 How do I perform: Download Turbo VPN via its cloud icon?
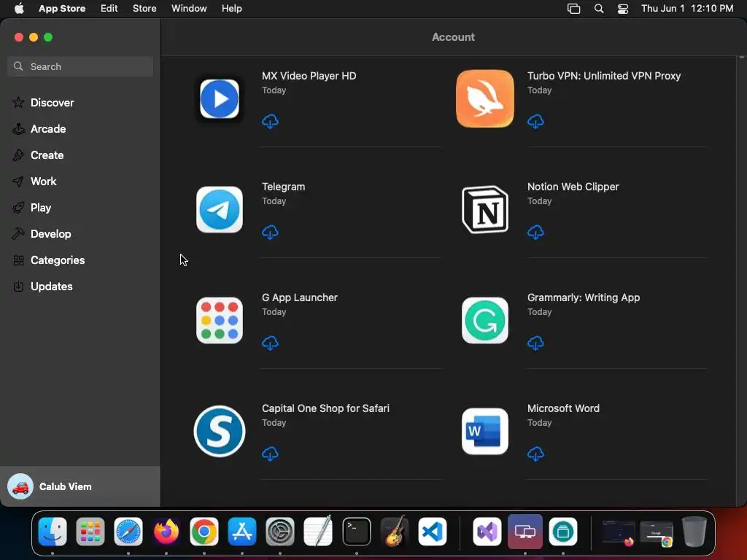click(x=535, y=122)
